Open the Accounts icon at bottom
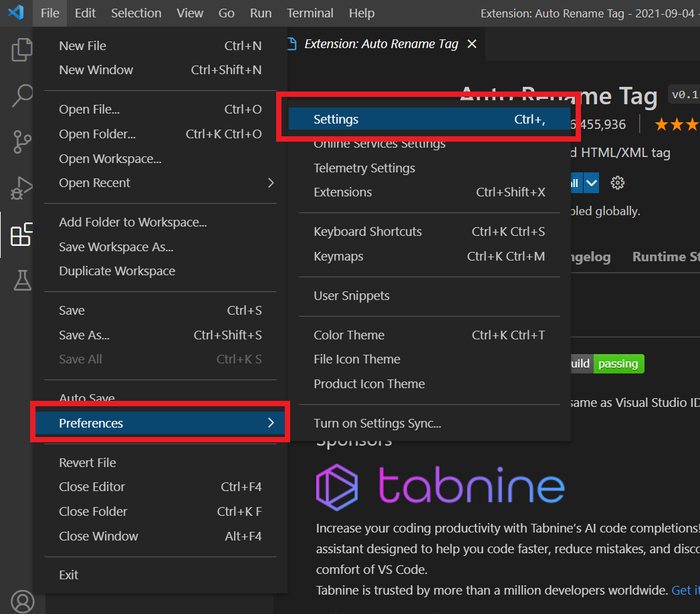The height and width of the screenshot is (614, 700). tap(22, 601)
